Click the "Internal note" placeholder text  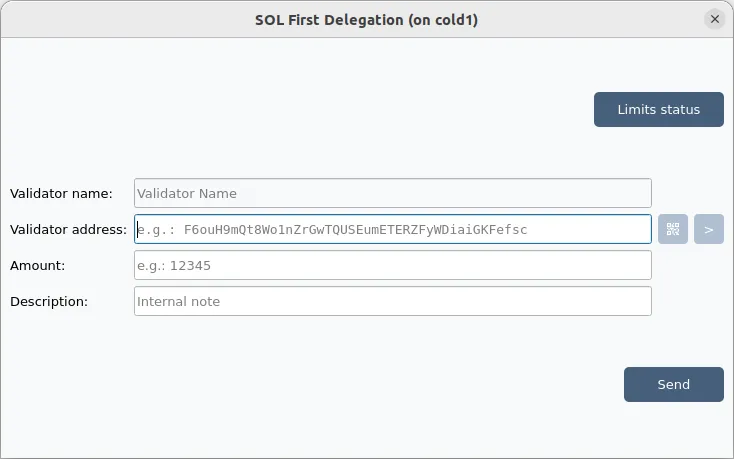(178, 302)
